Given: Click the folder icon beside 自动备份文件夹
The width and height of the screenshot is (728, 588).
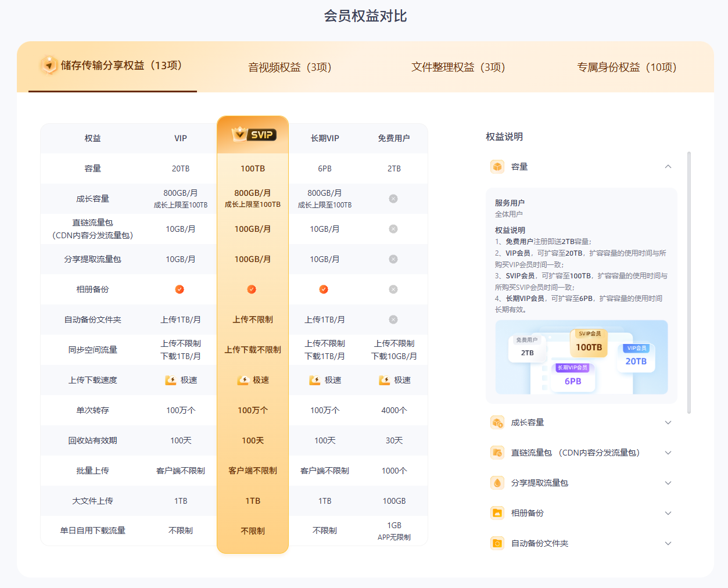Looking at the screenshot, I should 497,543.
